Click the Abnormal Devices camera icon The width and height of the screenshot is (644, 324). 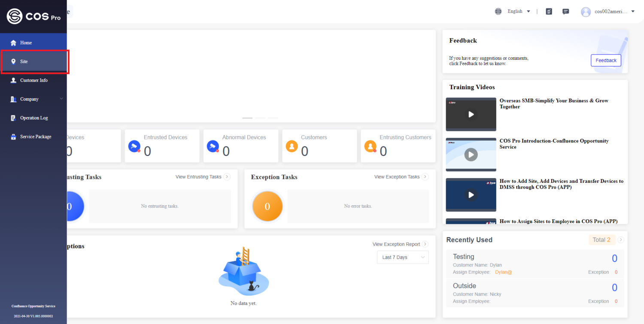[213, 146]
